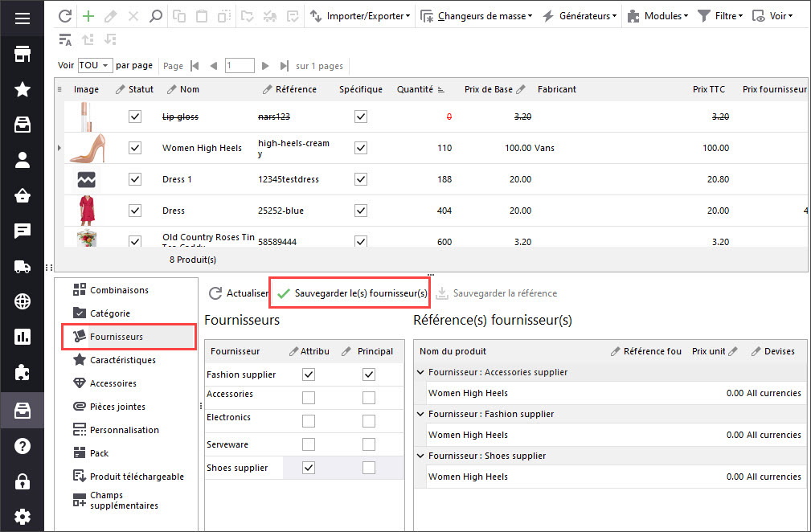Open globe localization icon in the sidebar

pyautogui.click(x=23, y=301)
